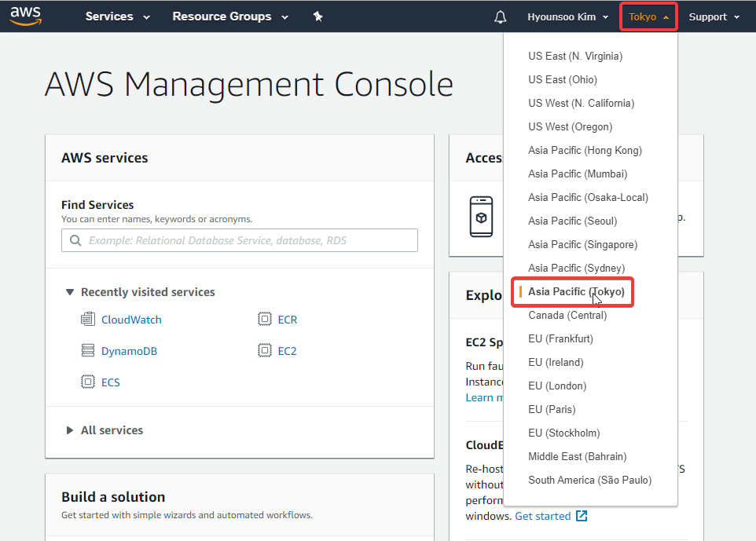Click the search magnifier icon
756x541 pixels.
click(x=75, y=240)
